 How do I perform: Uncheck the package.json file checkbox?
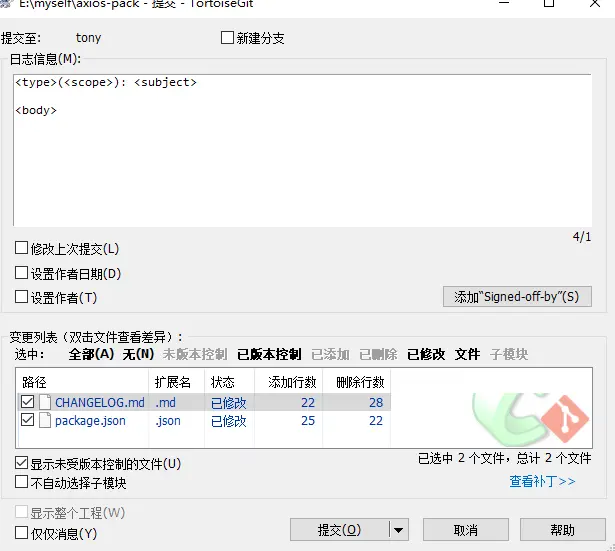pos(27,420)
